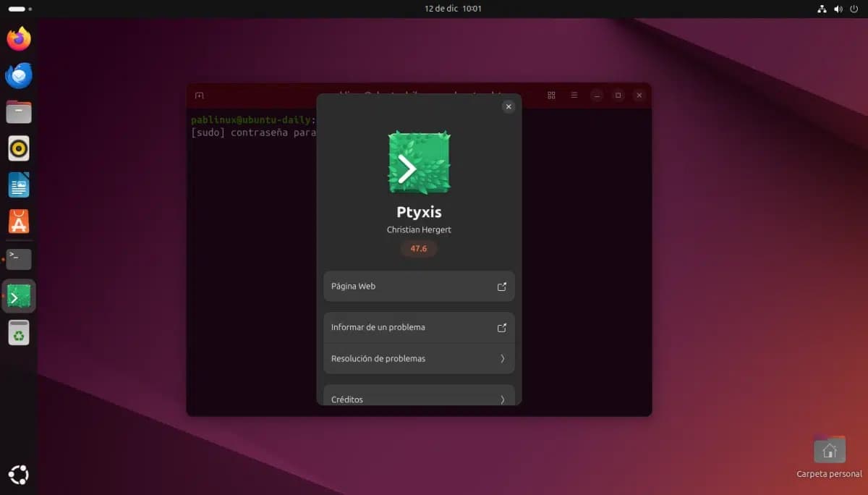The image size is (868, 495).
Task: Open GNOME Terminal icon in dock
Action: tap(19, 259)
